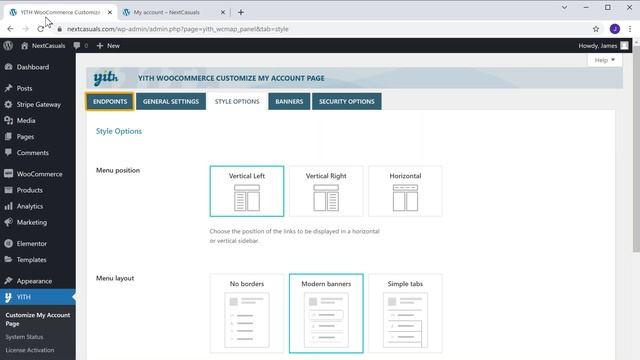Select Horizontal menu position

405,191
